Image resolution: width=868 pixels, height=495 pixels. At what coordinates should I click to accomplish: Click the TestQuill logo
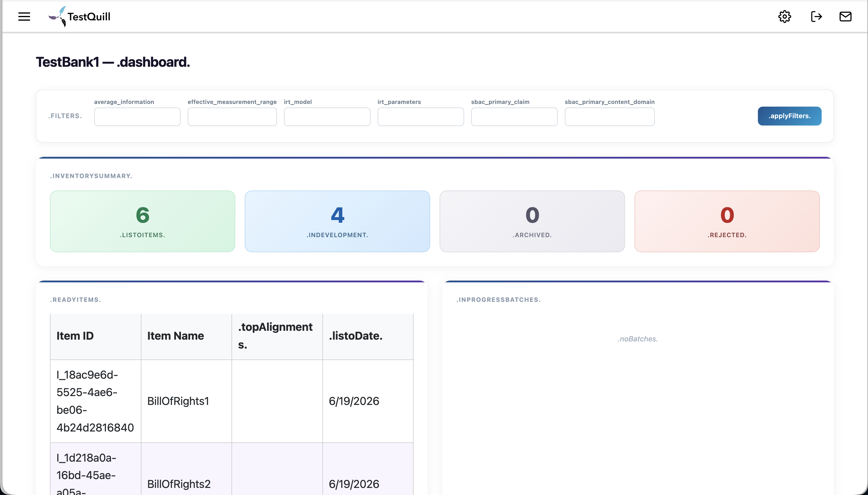coord(79,16)
